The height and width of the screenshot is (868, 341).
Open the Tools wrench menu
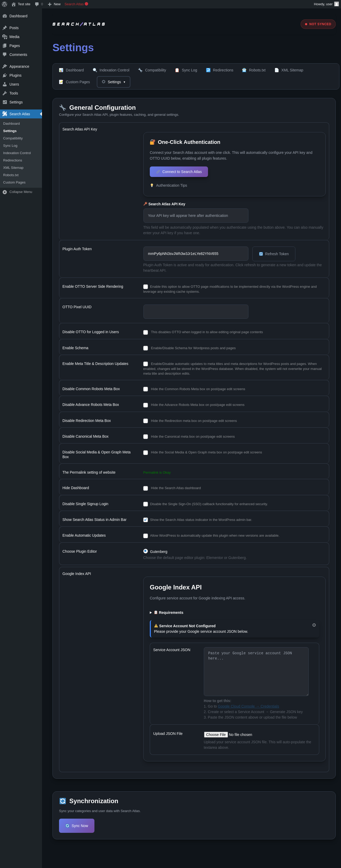[x=13, y=93]
